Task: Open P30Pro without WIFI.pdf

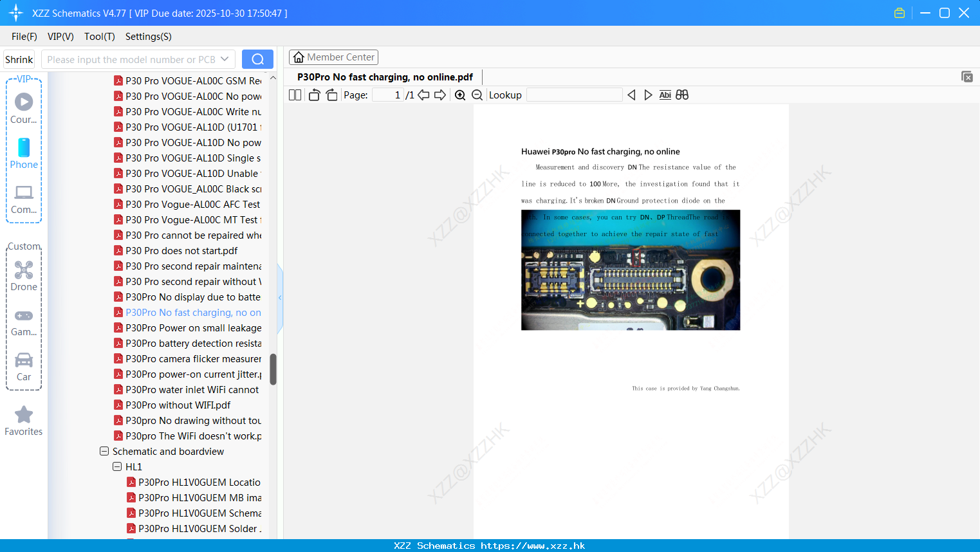Action: 172,405
